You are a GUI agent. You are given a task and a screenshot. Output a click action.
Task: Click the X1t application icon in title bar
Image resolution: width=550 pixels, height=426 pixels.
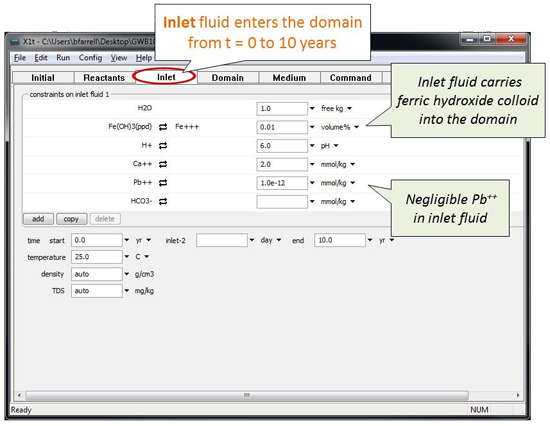coord(15,42)
